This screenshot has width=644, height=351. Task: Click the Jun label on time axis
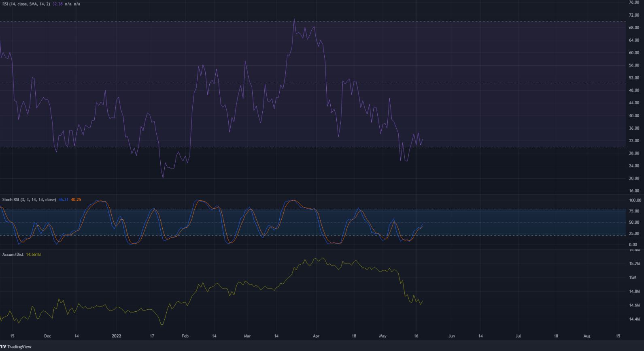452,336
